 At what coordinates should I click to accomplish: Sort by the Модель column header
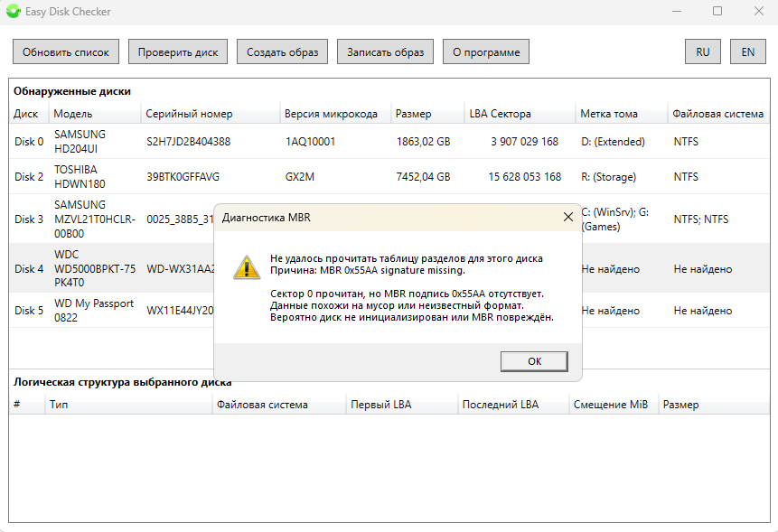pyautogui.click(x=73, y=114)
